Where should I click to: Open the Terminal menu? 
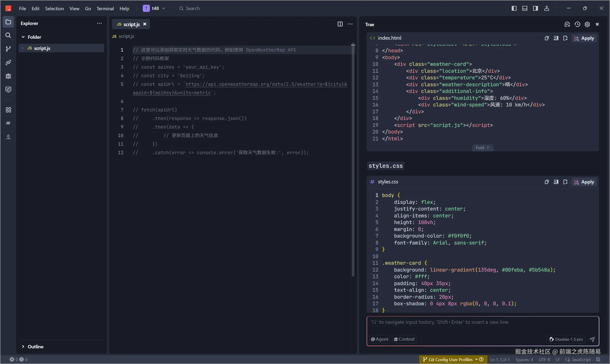coord(105,9)
